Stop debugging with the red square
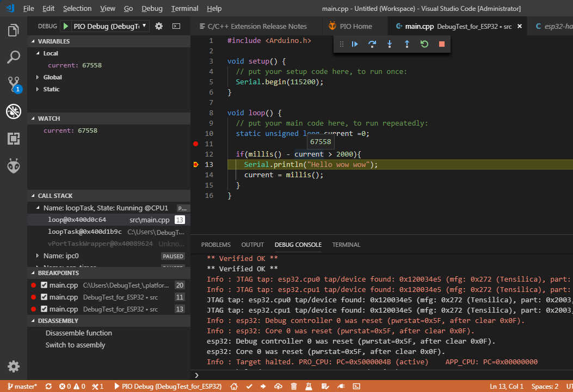The image size is (573, 392). 442,44
